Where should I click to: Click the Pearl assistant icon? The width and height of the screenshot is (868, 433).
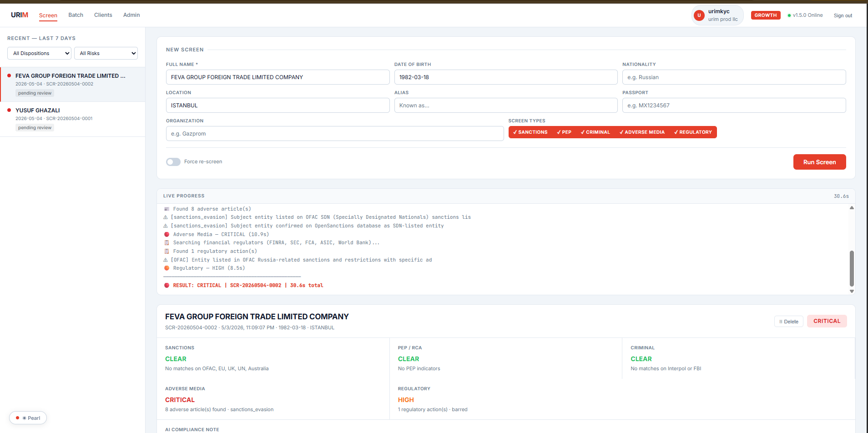(25, 418)
